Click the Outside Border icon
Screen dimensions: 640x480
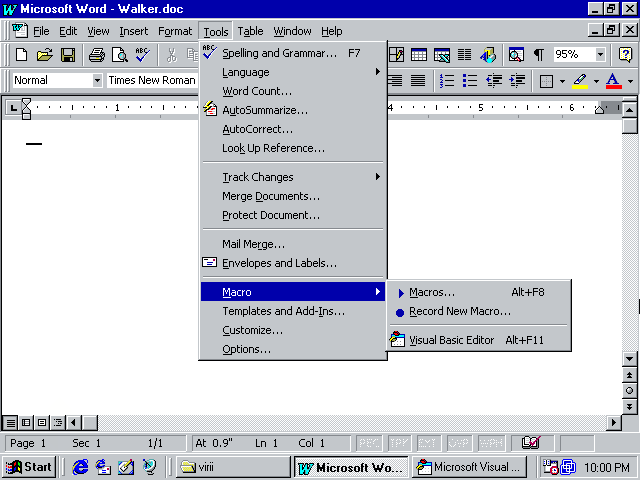click(x=546, y=81)
